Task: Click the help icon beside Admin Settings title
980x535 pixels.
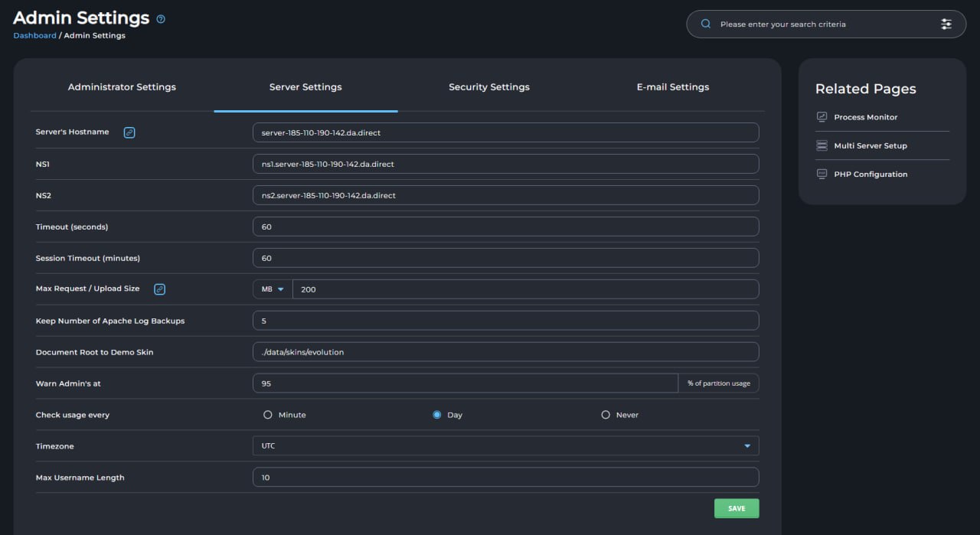Action: (161, 19)
